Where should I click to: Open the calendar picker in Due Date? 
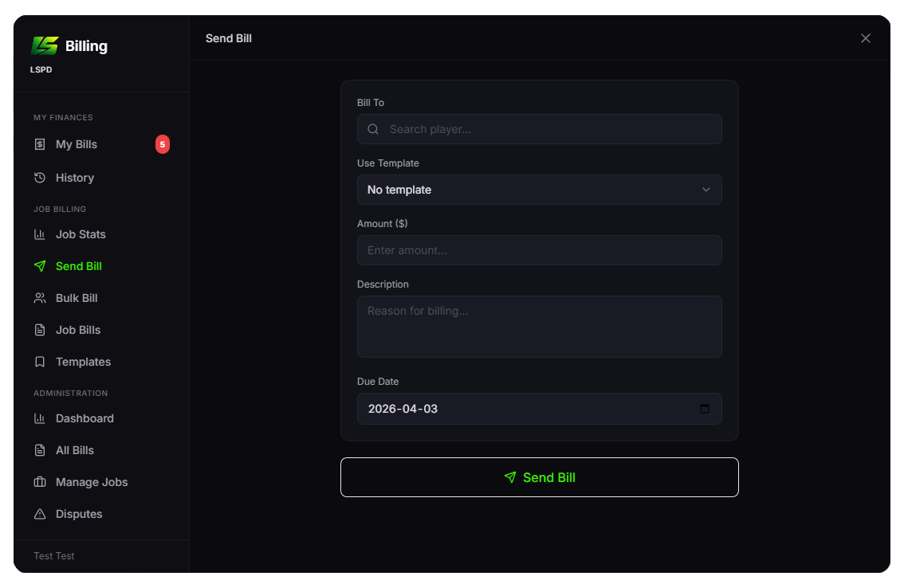coord(705,409)
